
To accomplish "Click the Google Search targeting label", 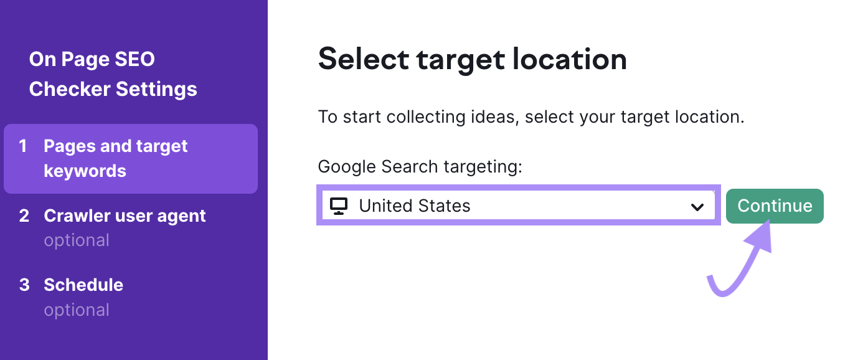I will 420,167.
